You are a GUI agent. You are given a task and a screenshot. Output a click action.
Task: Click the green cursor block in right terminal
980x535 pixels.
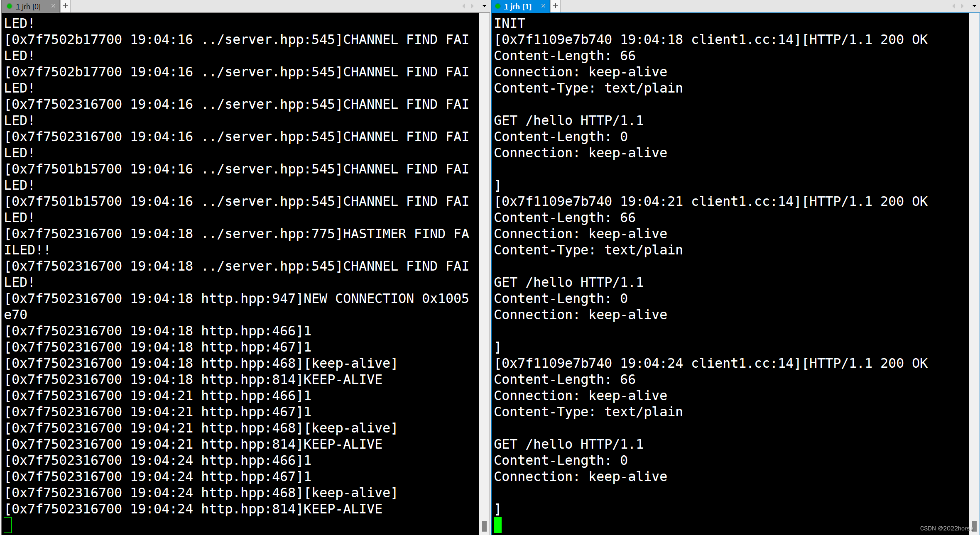point(497,525)
